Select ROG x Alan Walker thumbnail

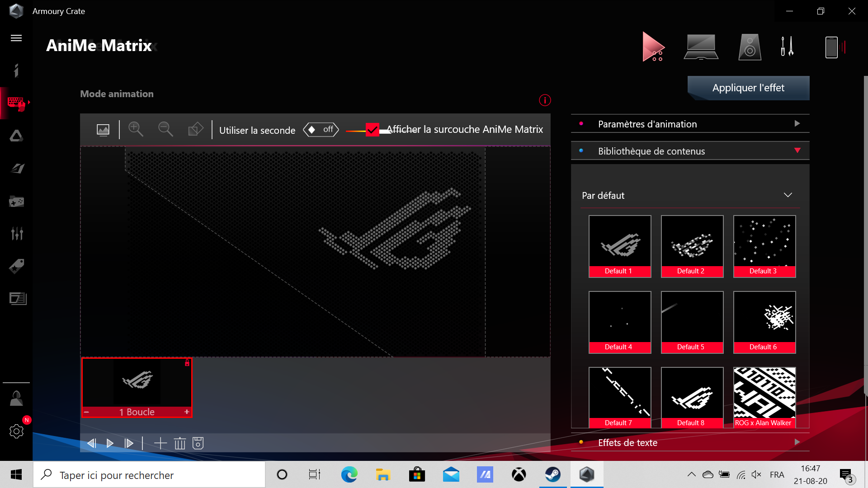pos(764,398)
